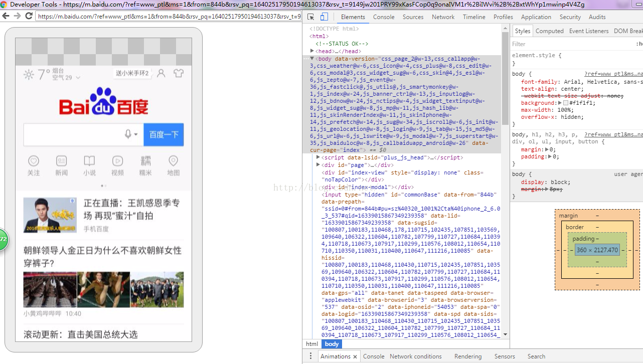This screenshot has height=364, width=643.
Task: Click the forward navigation arrow
Action: pos(17,16)
